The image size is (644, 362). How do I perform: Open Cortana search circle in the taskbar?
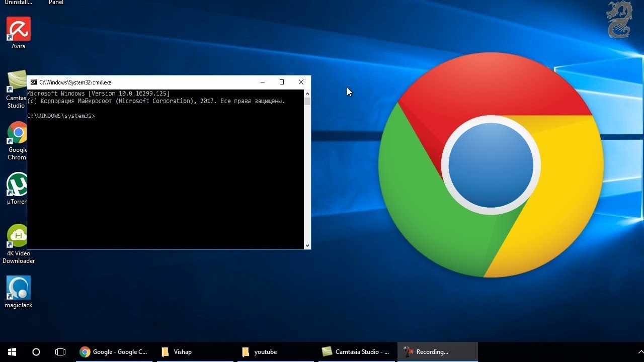click(x=36, y=352)
